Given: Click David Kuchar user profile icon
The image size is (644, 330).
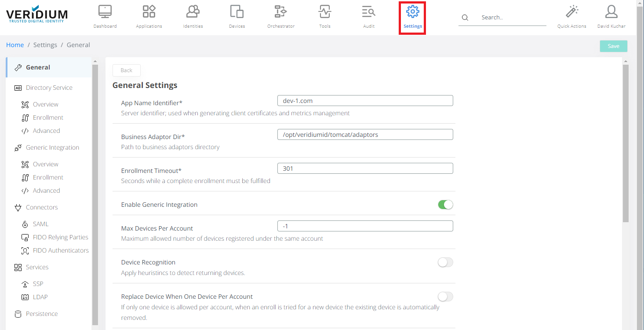Looking at the screenshot, I should tap(611, 12).
